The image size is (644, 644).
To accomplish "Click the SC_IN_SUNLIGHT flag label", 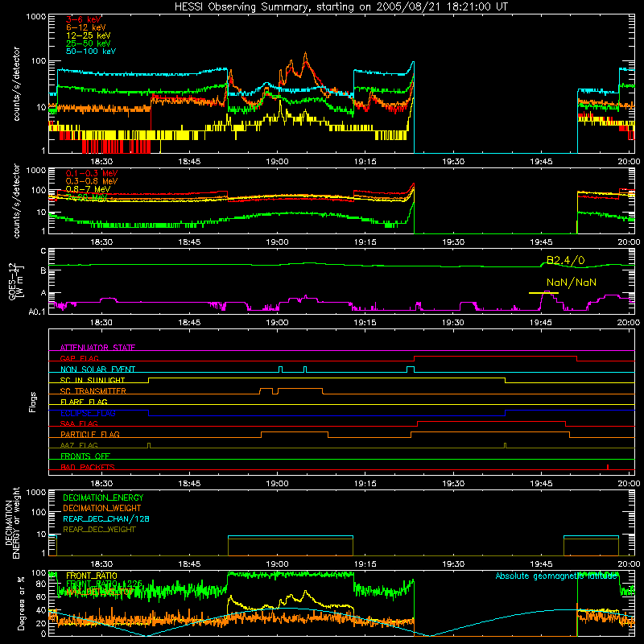I will tap(93, 380).
